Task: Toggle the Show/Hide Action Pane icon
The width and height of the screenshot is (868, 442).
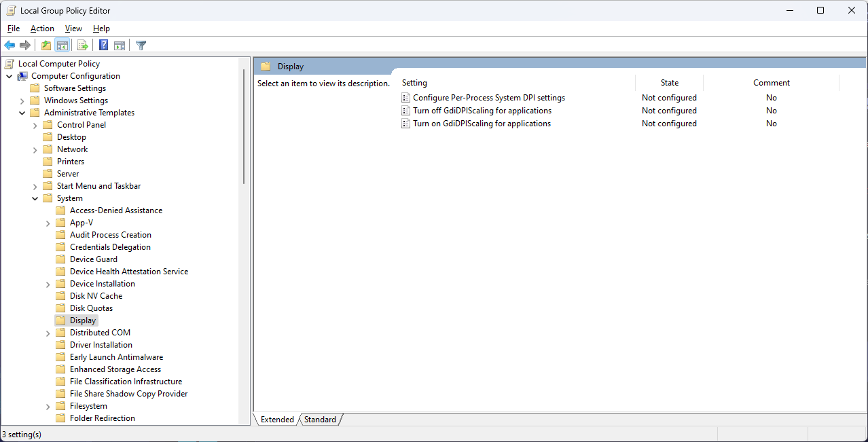Action: pyautogui.click(x=120, y=45)
